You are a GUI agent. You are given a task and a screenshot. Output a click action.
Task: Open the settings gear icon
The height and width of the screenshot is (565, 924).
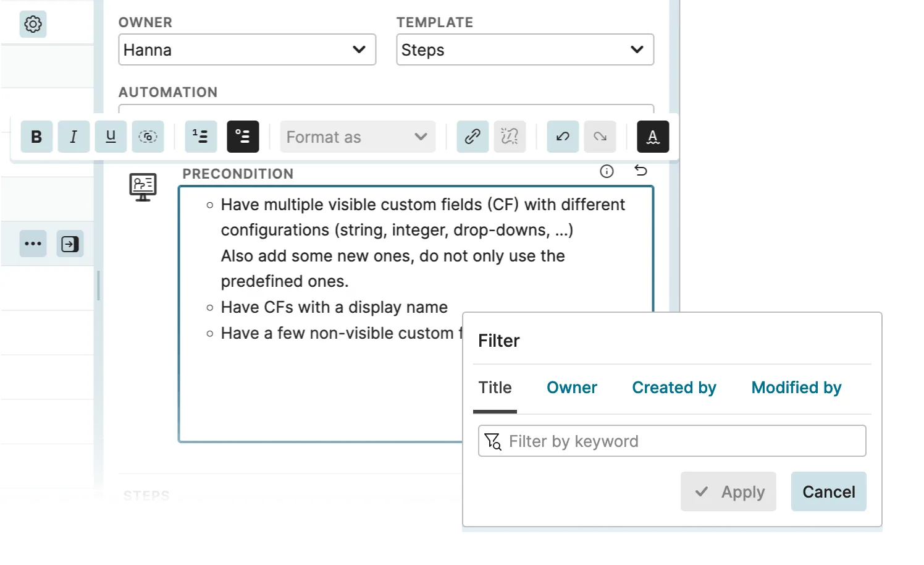(33, 24)
